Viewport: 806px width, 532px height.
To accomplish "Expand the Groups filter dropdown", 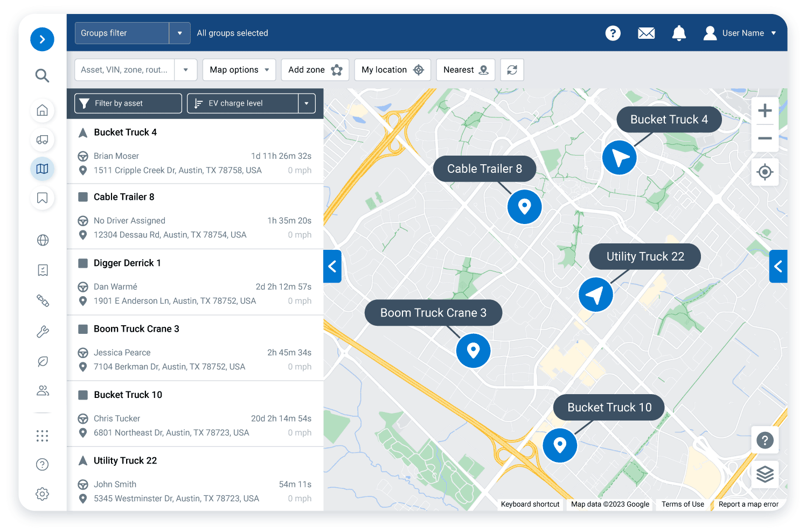I will click(x=180, y=33).
